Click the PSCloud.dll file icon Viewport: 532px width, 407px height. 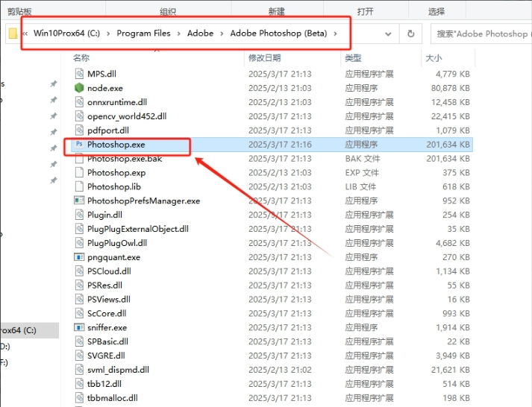(79, 271)
